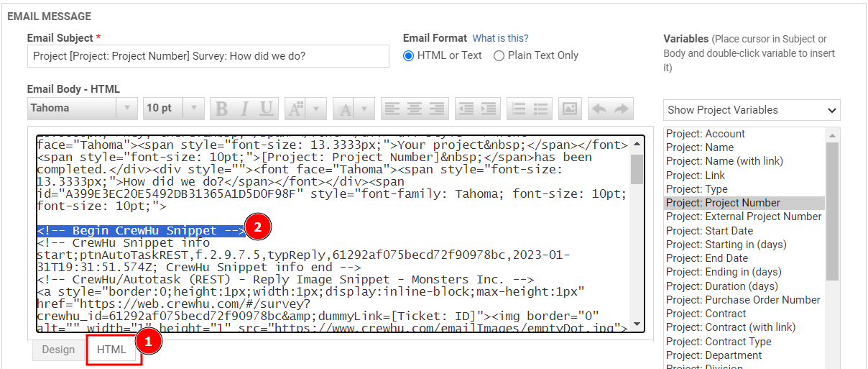
Task: Switch to the HTML tab
Action: pos(112,350)
